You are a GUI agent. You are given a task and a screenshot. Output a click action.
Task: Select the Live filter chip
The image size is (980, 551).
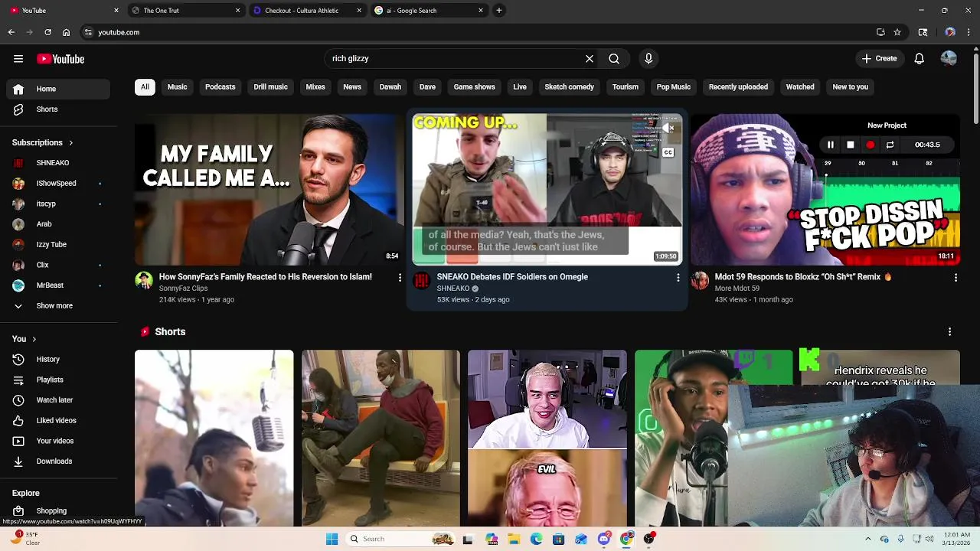coord(520,87)
